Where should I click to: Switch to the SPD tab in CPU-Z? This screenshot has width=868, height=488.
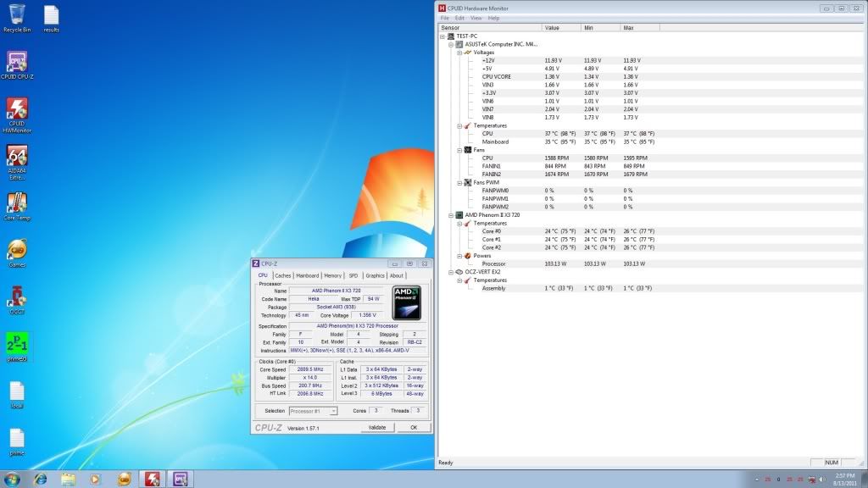[353, 275]
